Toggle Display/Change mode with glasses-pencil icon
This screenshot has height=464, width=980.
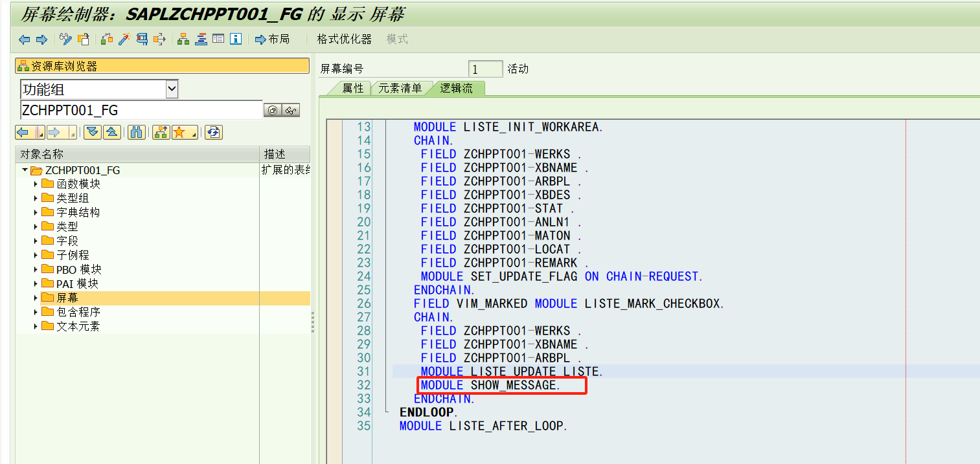[65, 39]
